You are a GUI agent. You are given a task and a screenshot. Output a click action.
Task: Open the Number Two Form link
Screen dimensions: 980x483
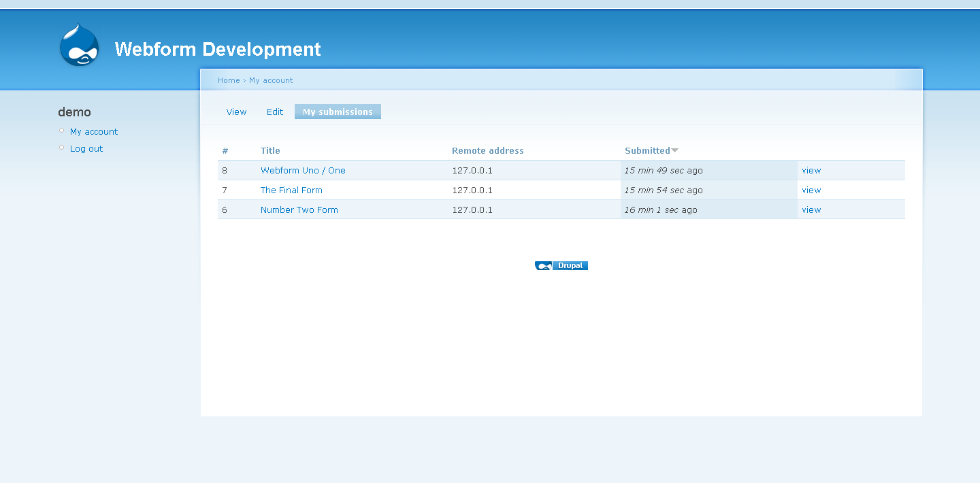coord(299,210)
